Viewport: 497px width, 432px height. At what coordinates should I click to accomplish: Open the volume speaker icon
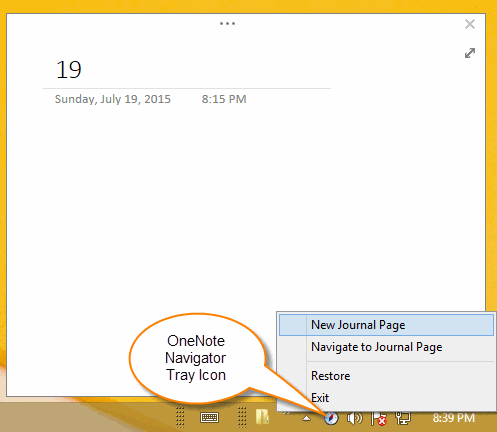(x=354, y=418)
